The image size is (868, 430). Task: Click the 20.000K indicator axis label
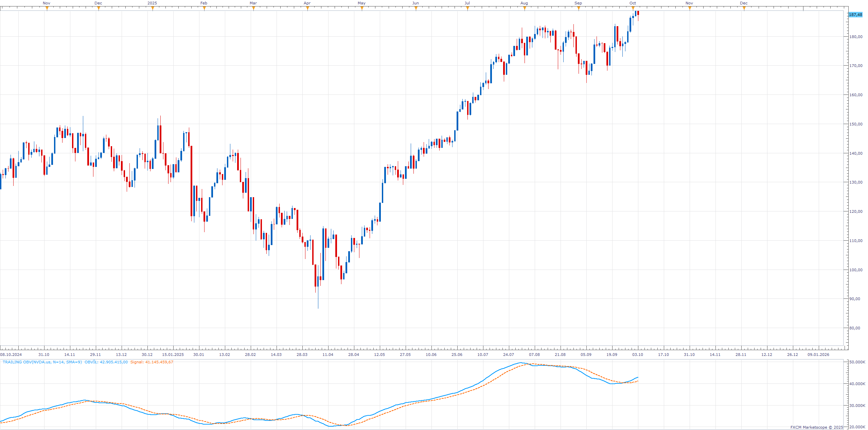pos(857,427)
